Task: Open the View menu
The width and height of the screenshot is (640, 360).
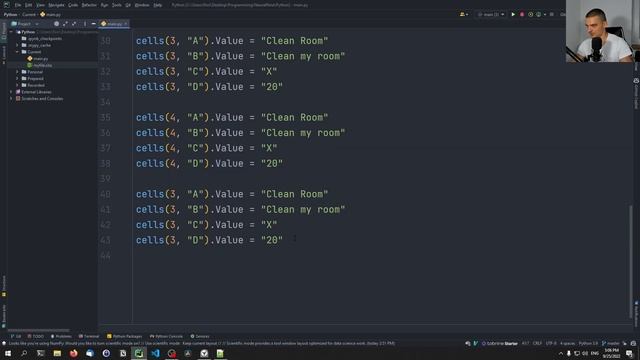Action: point(40,5)
